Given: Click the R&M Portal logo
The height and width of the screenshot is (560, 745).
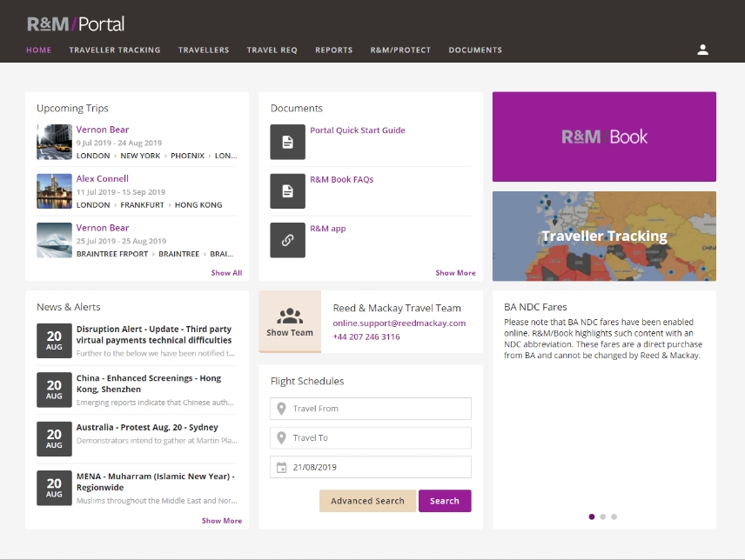Looking at the screenshot, I should pyautogui.click(x=76, y=23).
